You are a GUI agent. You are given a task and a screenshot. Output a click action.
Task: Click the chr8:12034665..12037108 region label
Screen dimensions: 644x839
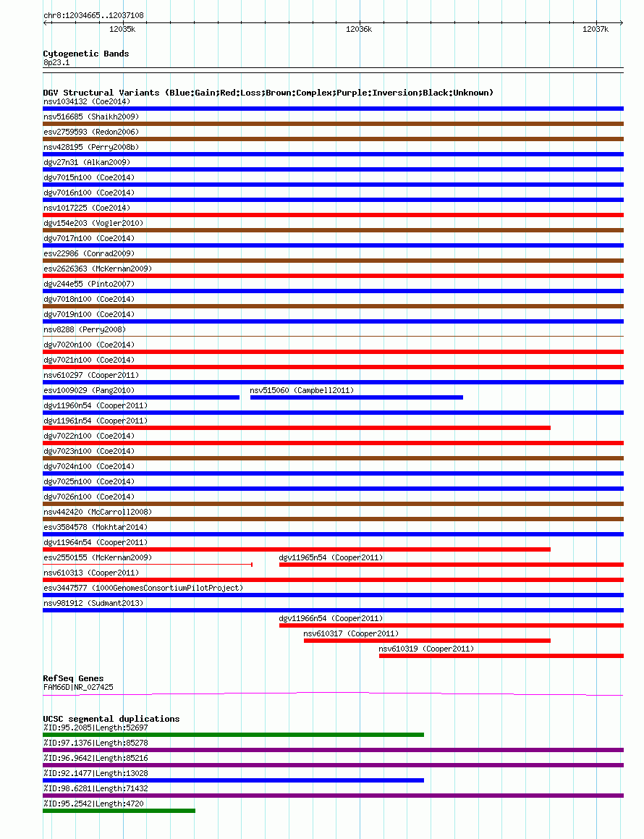93,15
